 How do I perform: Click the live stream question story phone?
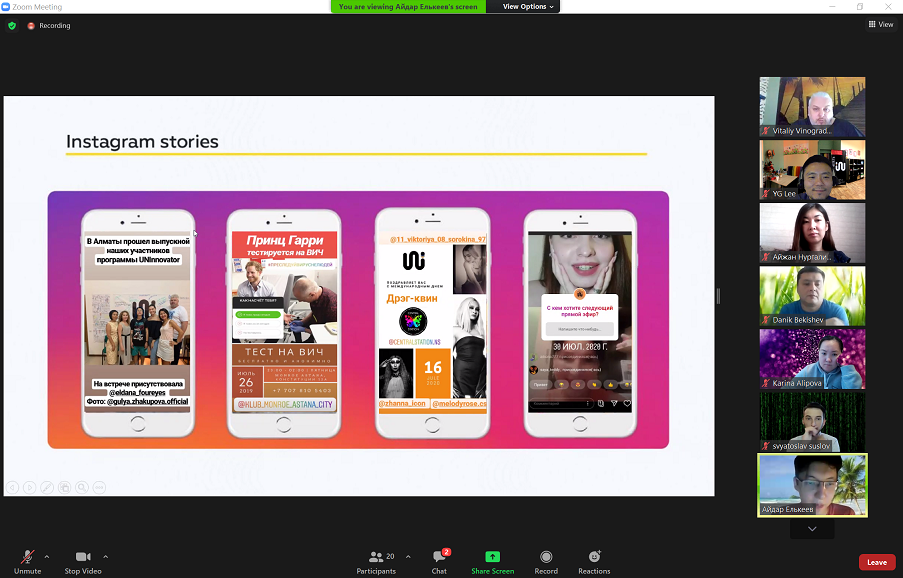pos(580,323)
